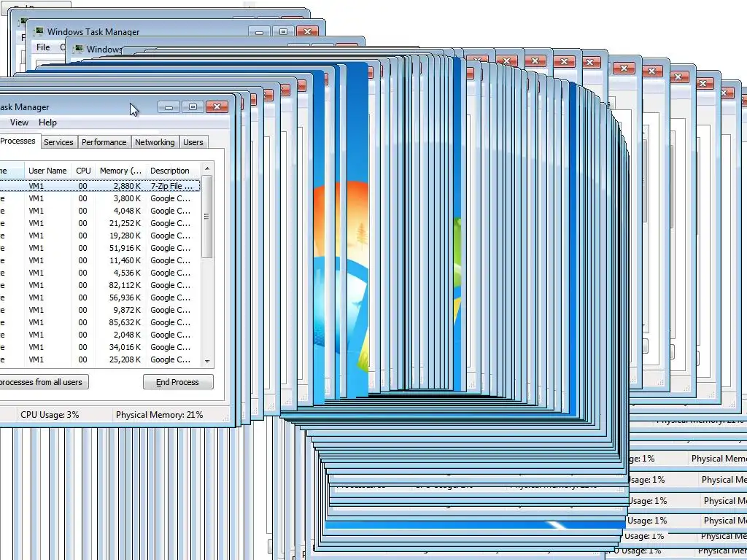Click the process list scrollbar thumb
Image resolution: width=747 pixels, height=560 pixels.
(206, 217)
